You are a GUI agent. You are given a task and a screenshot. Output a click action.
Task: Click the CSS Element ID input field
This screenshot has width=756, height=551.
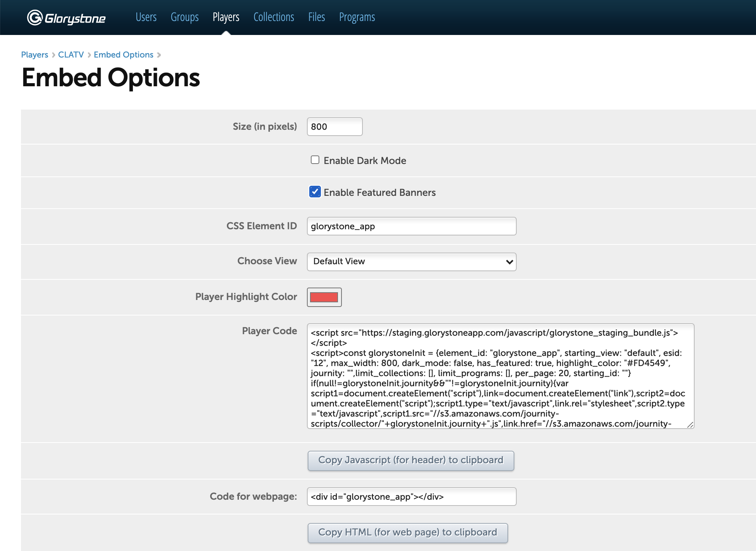click(x=411, y=226)
